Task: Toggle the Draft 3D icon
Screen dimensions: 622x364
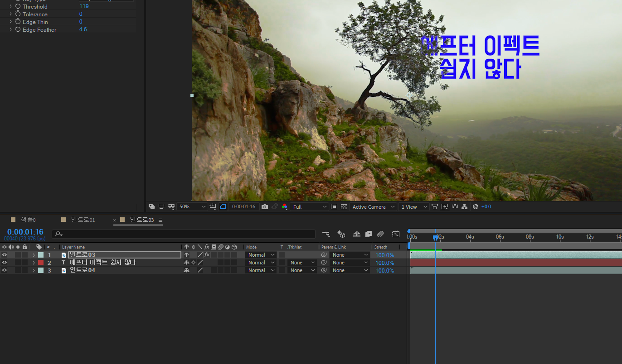Action: [x=342, y=234]
